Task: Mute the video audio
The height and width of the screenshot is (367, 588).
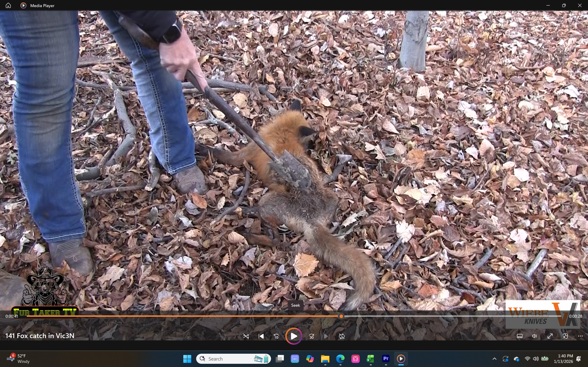Action: coord(534,336)
